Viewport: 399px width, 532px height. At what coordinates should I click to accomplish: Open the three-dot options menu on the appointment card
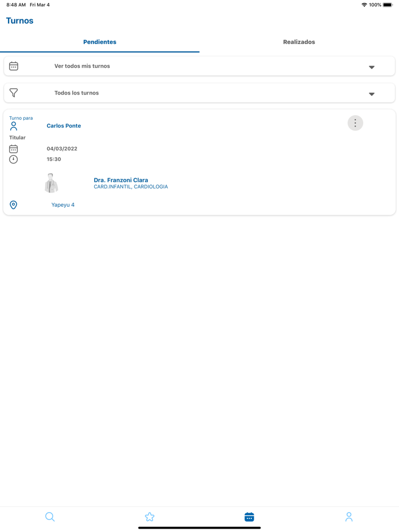tap(355, 122)
